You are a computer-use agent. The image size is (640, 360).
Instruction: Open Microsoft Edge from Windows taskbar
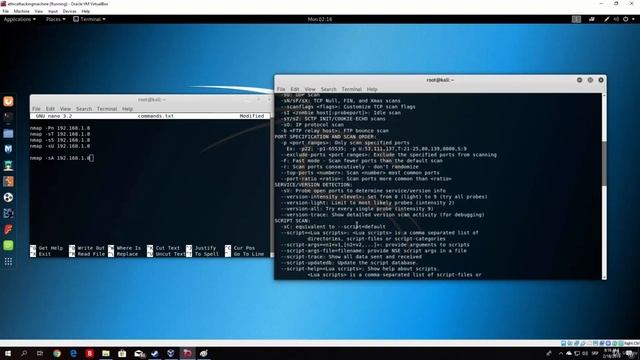(x=73, y=353)
